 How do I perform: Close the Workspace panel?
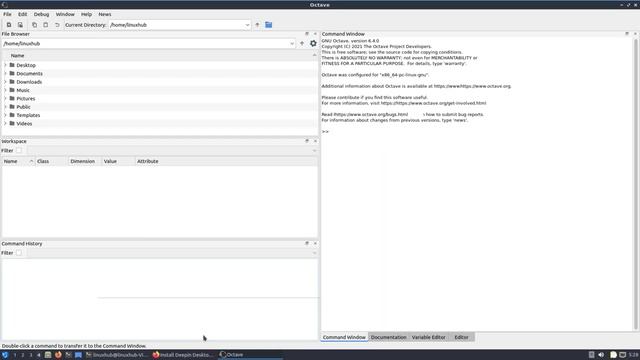[x=315, y=141]
